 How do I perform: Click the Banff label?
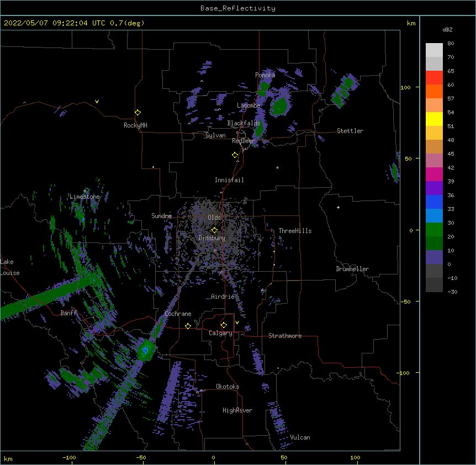[68, 313]
